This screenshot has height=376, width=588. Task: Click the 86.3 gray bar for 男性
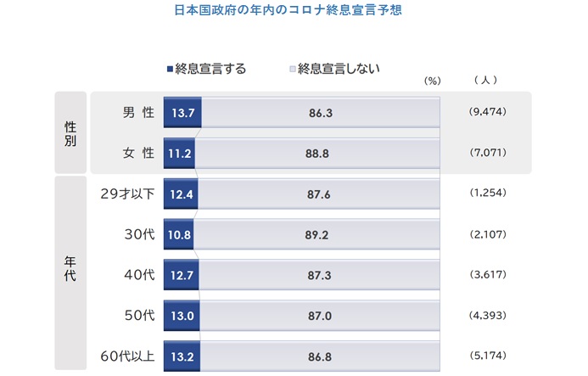click(x=321, y=113)
